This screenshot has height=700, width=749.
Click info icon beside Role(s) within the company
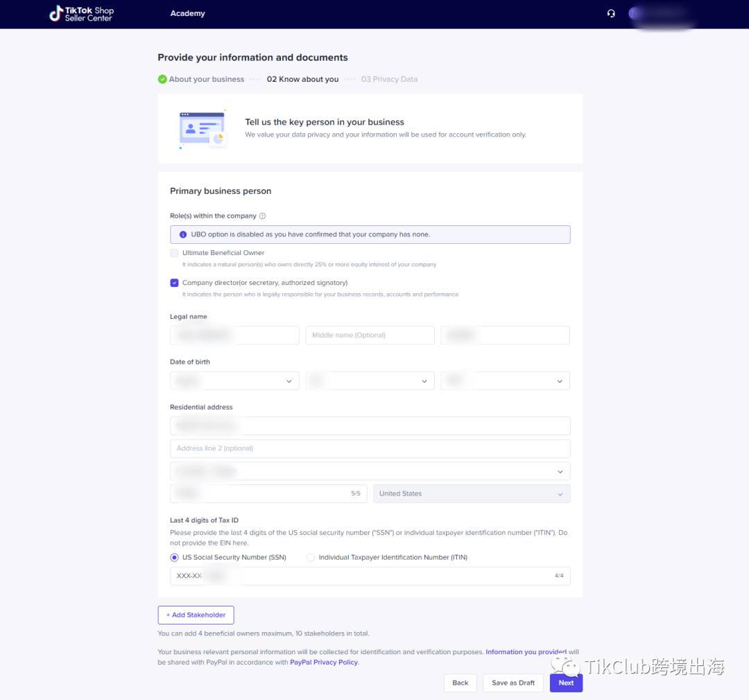click(262, 216)
